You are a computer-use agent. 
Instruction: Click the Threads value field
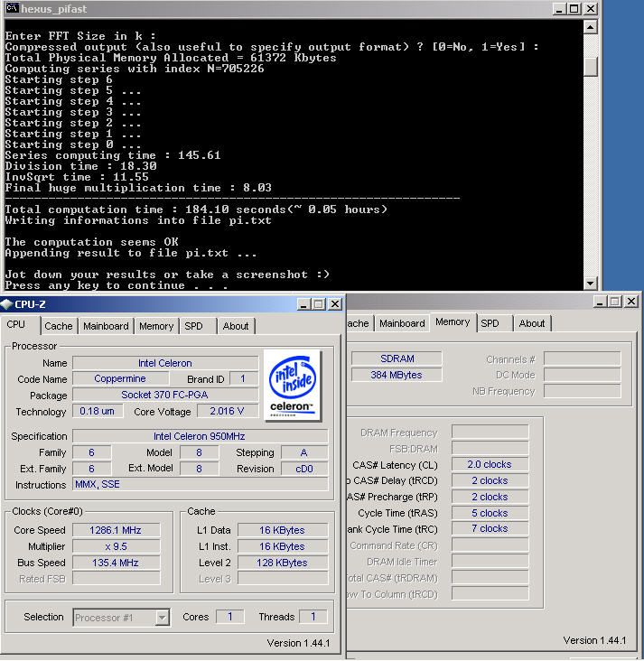313,617
